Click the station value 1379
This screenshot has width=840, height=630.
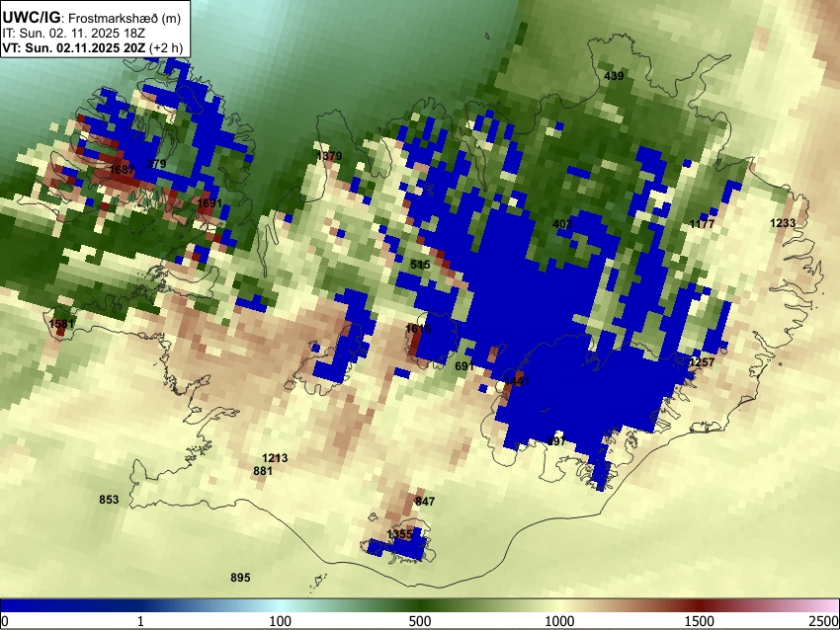point(329,156)
